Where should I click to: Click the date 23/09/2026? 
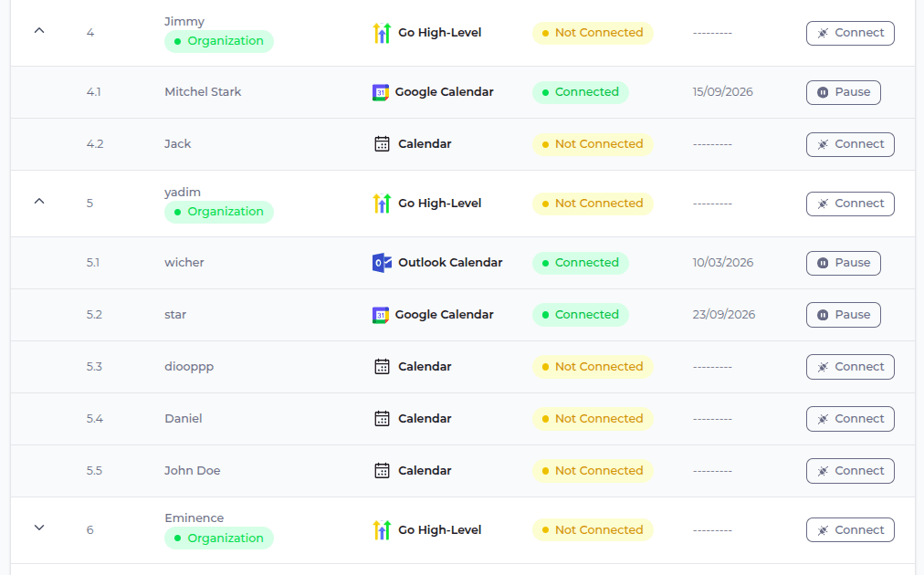pos(724,315)
